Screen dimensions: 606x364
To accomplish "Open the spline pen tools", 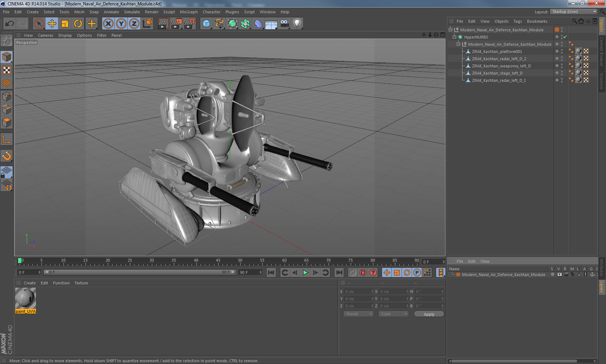I will click(219, 24).
